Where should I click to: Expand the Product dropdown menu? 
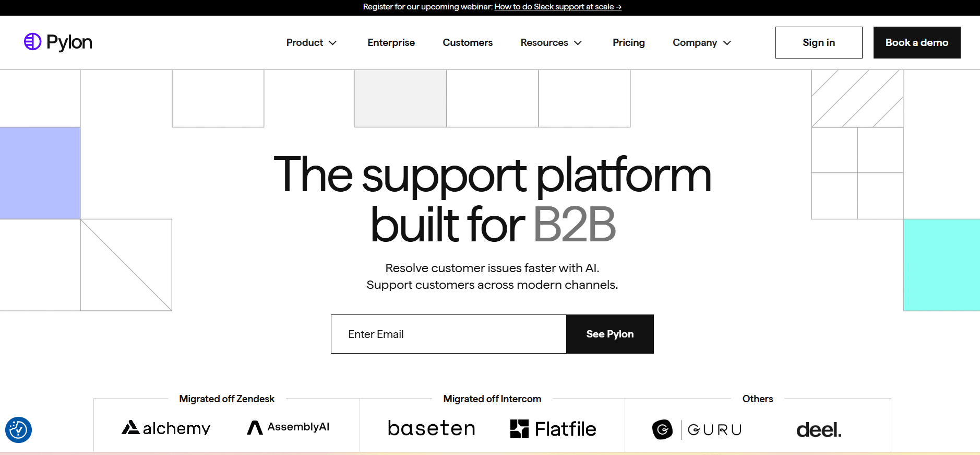(312, 43)
